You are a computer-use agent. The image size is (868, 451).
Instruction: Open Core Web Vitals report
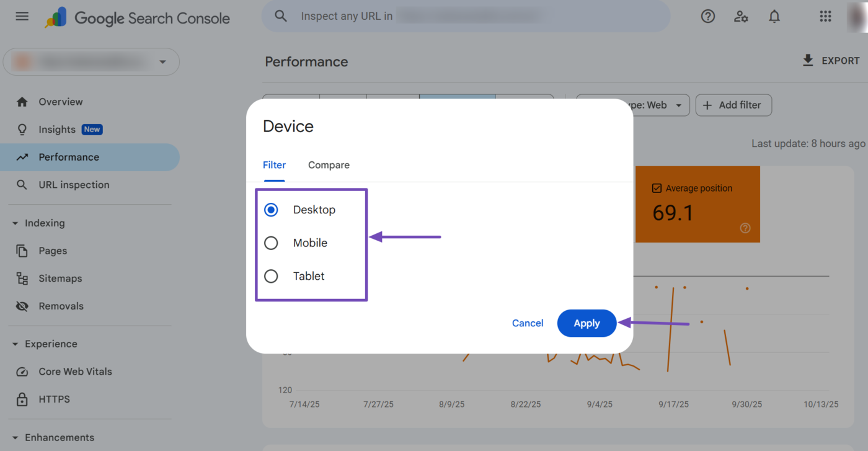pos(75,372)
